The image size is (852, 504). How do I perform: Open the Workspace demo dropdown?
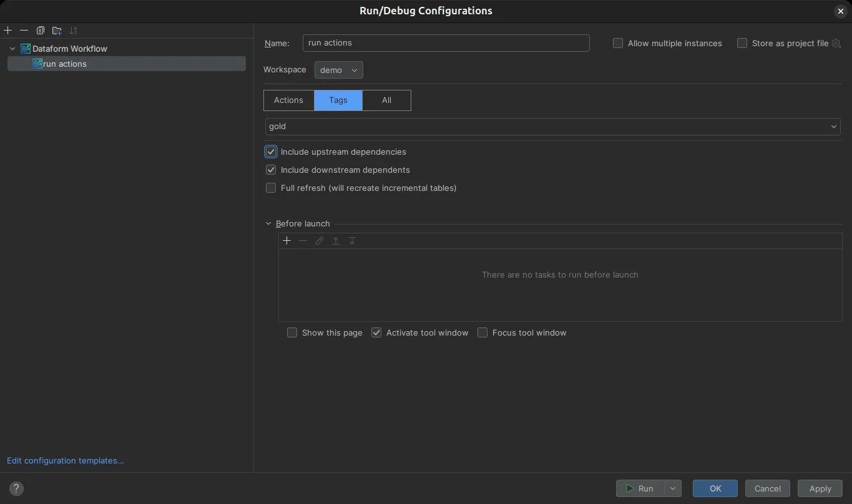339,70
